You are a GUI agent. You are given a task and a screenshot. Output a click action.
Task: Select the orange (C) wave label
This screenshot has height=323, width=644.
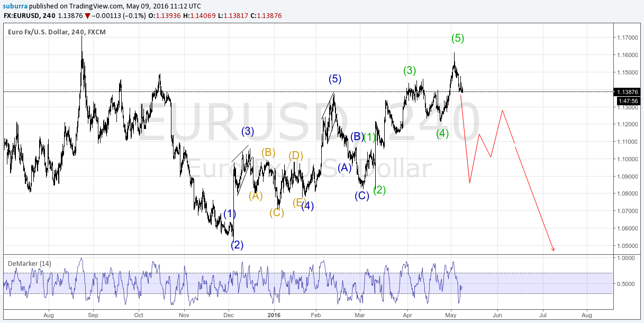click(277, 213)
